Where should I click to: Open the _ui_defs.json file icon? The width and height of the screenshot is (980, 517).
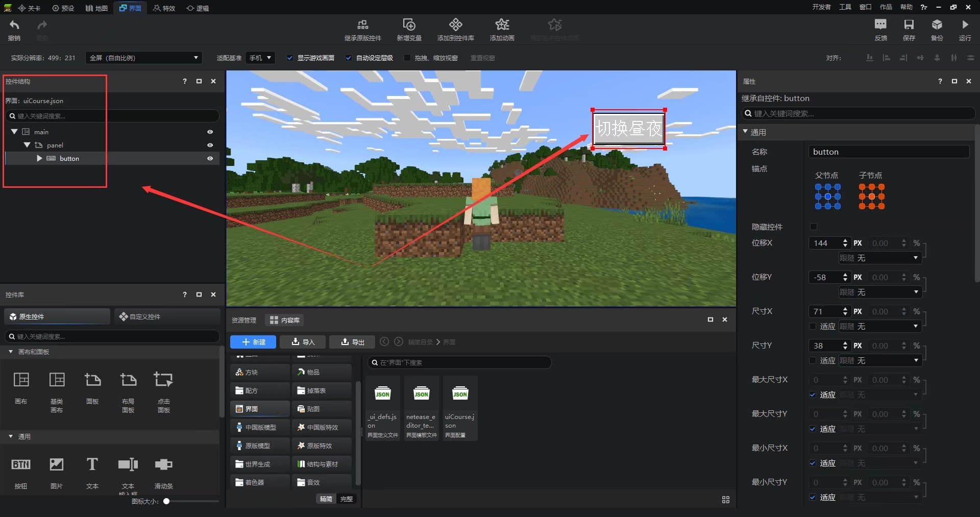pyautogui.click(x=382, y=393)
